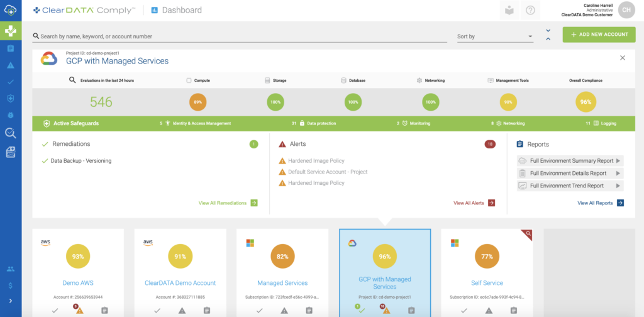The image size is (644, 317).
Task: Click GCP card reports clipboard icon
Action: coord(411,311)
